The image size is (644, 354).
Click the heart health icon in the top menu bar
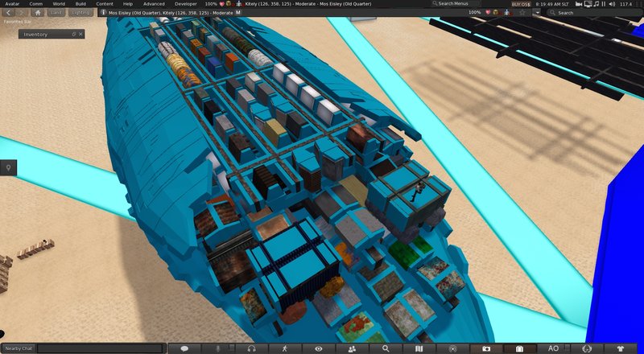(x=222, y=4)
